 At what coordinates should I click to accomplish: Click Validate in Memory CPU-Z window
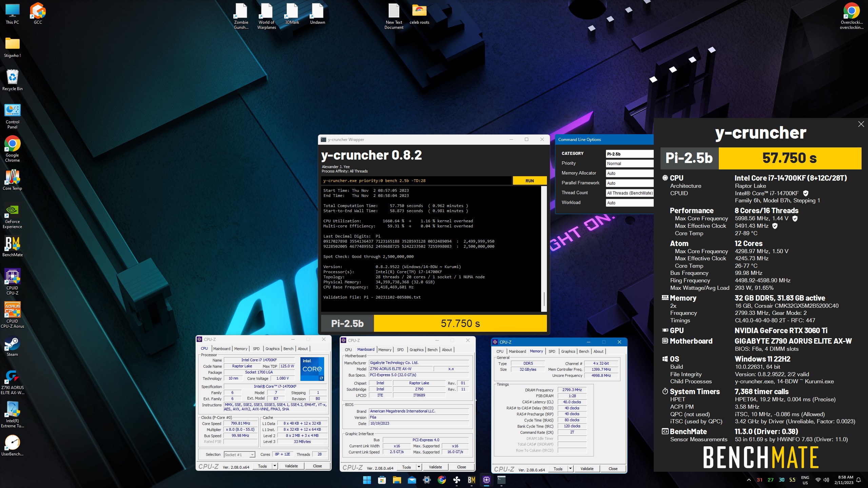click(587, 469)
